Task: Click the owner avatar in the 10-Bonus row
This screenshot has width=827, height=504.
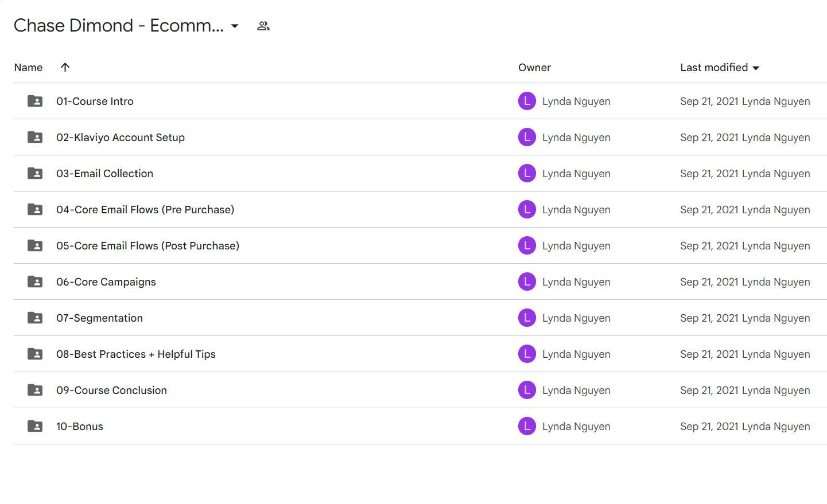Action: [527, 426]
